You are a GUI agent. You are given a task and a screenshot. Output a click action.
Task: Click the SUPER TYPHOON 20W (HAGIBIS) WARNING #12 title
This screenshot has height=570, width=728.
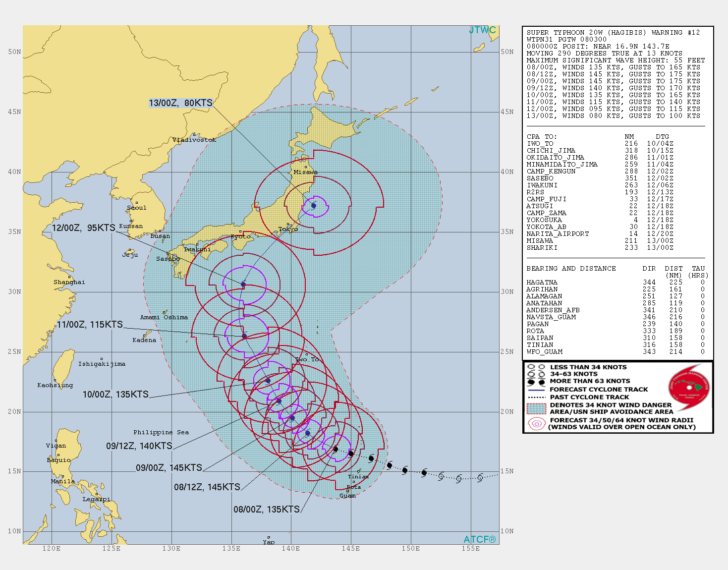click(614, 32)
